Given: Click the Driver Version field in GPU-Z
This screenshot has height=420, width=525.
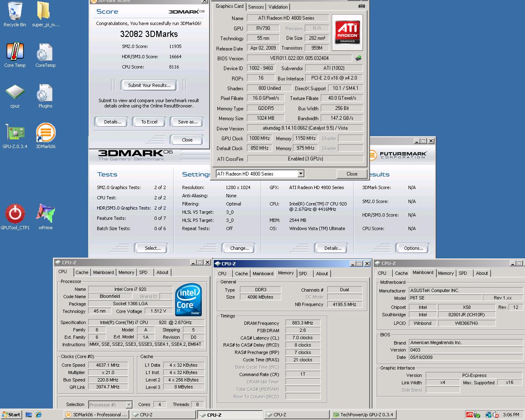Looking at the screenshot, I should 305,128.
